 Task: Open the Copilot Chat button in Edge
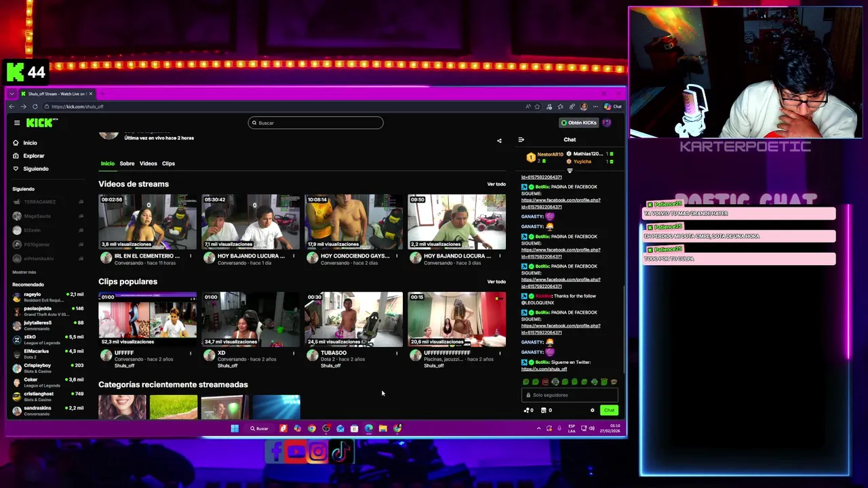[613, 106]
